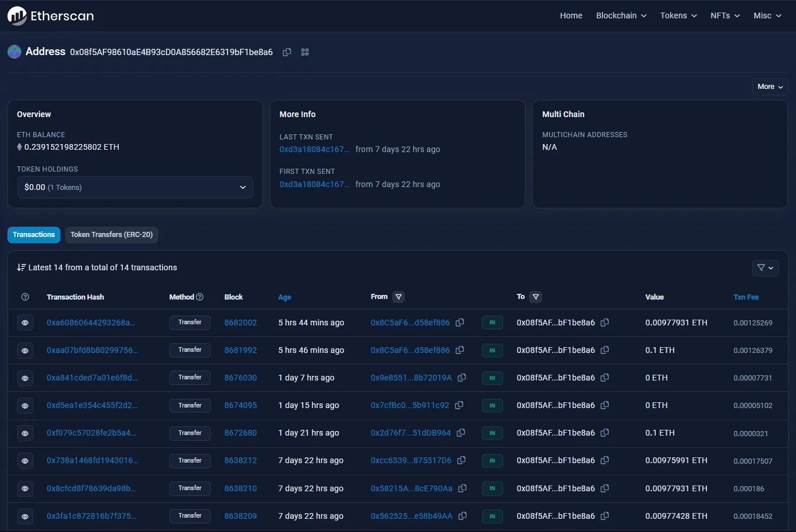Open the transactions filter dropdown
This screenshot has width=796, height=532.
pos(765,267)
